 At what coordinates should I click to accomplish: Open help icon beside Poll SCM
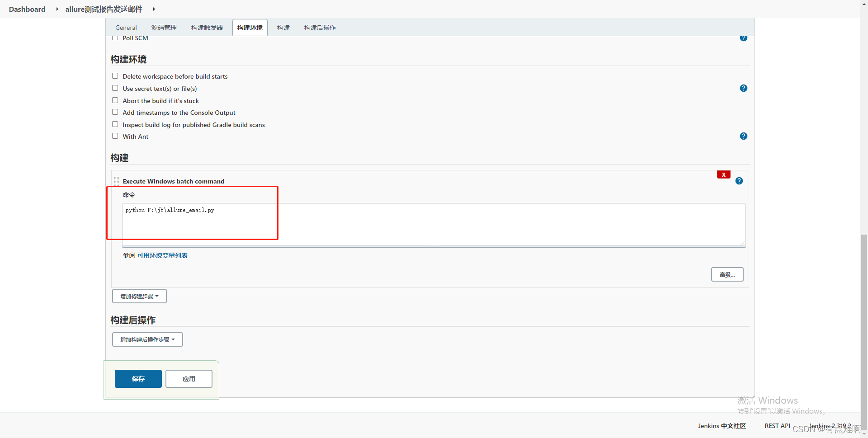click(x=743, y=38)
